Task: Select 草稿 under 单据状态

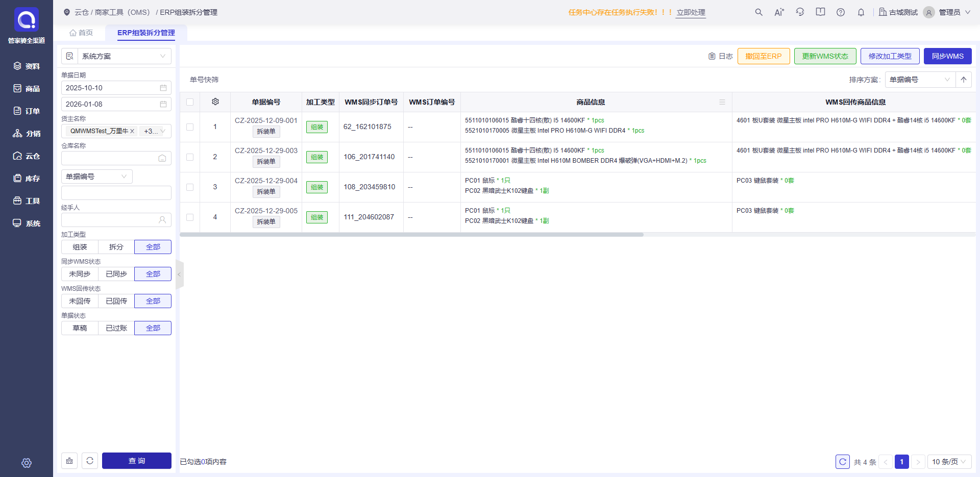Action: pyautogui.click(x=80, y=328)
